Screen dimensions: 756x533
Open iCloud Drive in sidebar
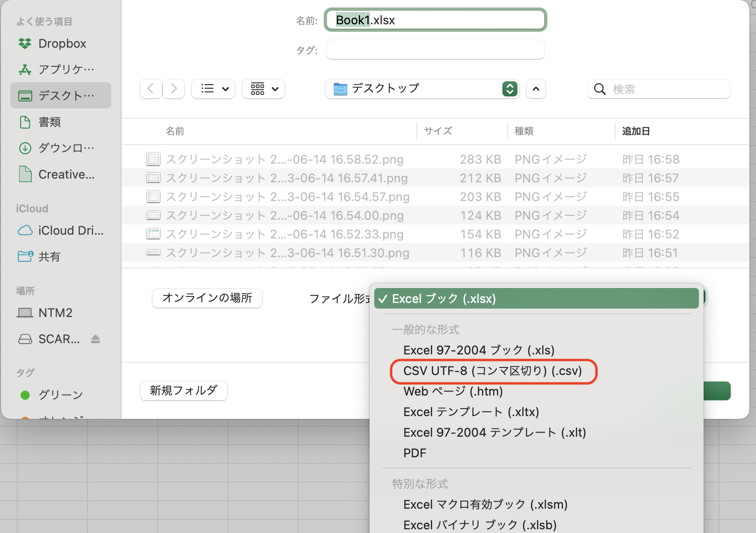click(61, 230)
